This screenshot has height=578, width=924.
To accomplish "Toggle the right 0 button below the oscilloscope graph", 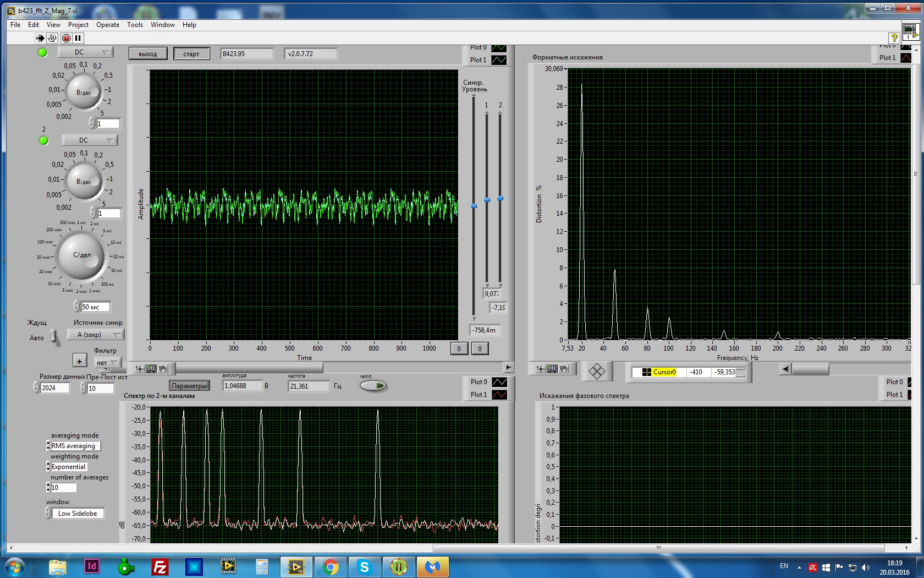I will pos(480,348).
